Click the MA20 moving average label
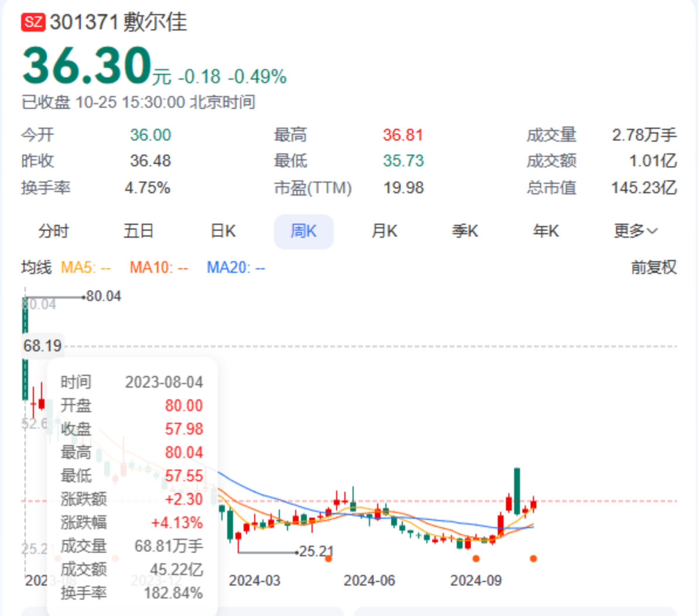The width and height of the screenshot is (698, 616). 236,268
